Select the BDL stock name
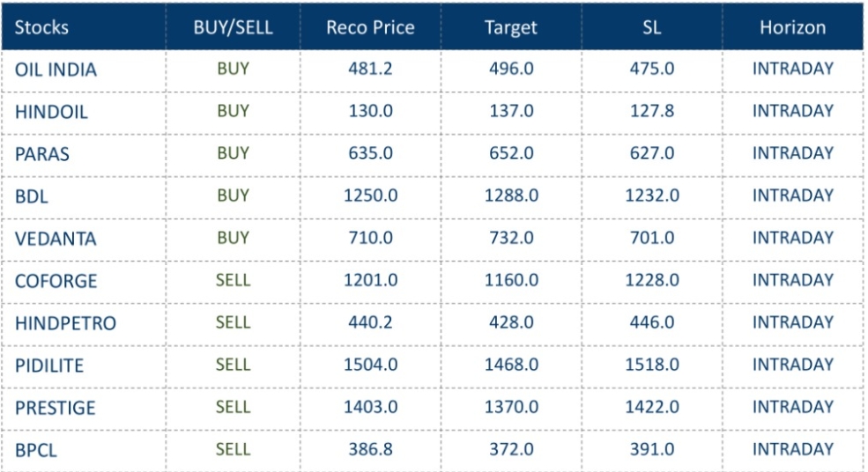The width and height of the screenshot is (868, 472). [x=31, y=196]
